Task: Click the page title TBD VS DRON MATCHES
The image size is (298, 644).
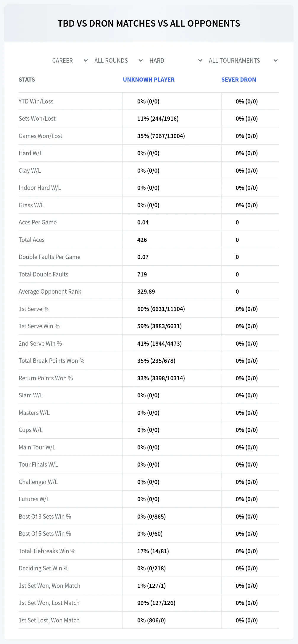Action: click(149, 23)
